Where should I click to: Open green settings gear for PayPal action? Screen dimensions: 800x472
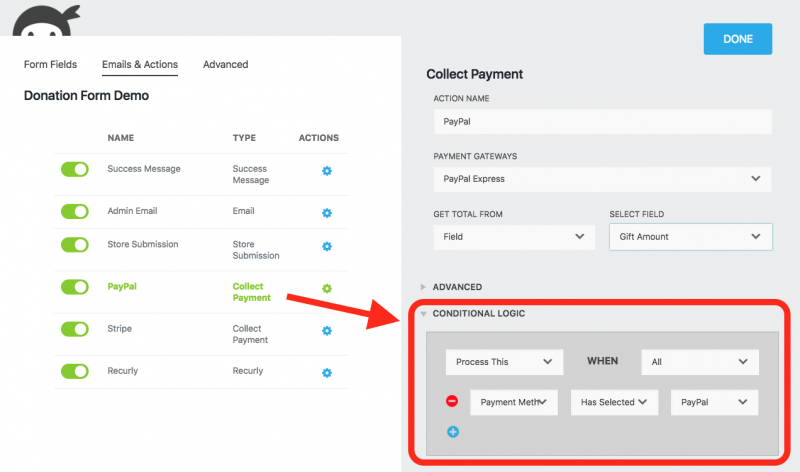point(327,289)
